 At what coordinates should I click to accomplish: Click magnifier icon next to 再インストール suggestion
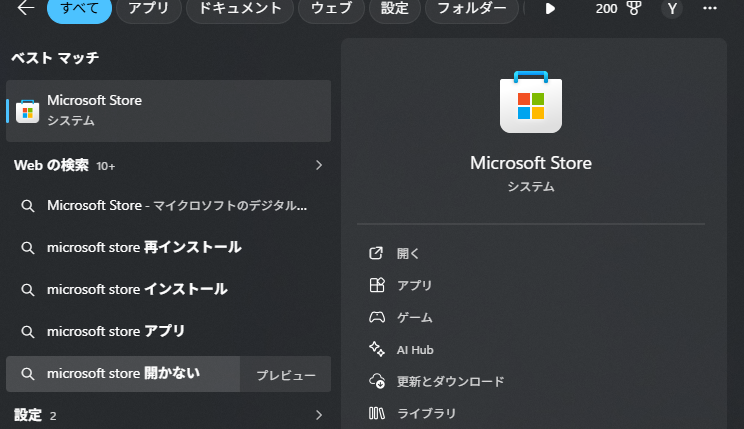28,248
